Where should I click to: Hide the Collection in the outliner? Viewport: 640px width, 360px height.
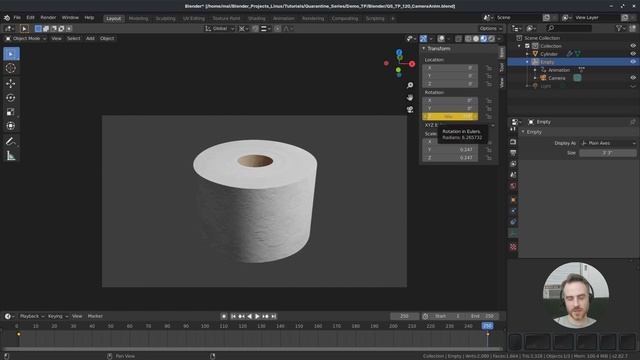coord(633,46)
